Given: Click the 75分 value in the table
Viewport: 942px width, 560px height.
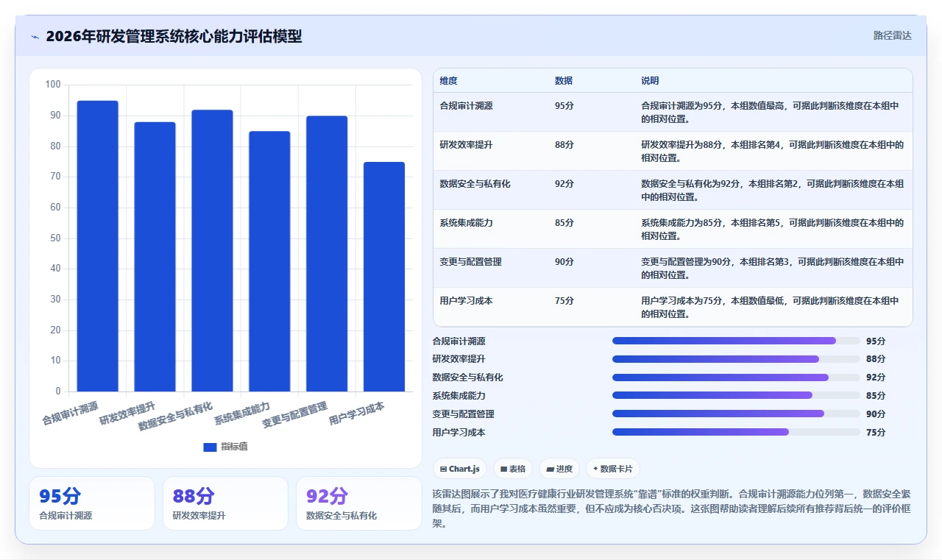Looking at the screenshot, I should coord(564,301).
